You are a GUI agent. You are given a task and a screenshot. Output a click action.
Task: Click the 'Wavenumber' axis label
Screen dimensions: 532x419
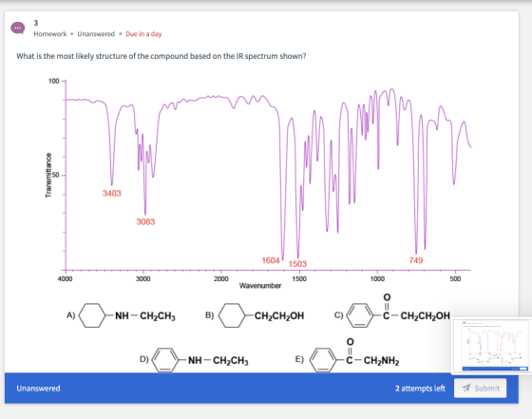coord(260,286)
